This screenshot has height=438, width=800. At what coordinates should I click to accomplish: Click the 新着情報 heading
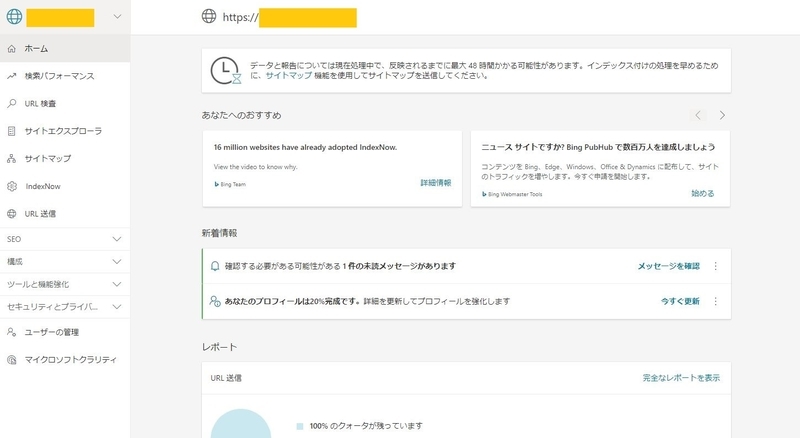coord(219,233)
